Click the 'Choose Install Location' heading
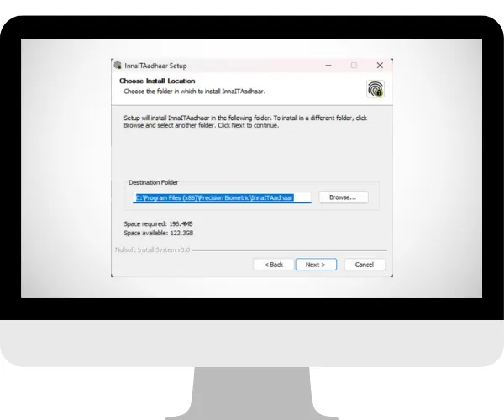The height and width of the screenshot is (420, 504). 157,81
